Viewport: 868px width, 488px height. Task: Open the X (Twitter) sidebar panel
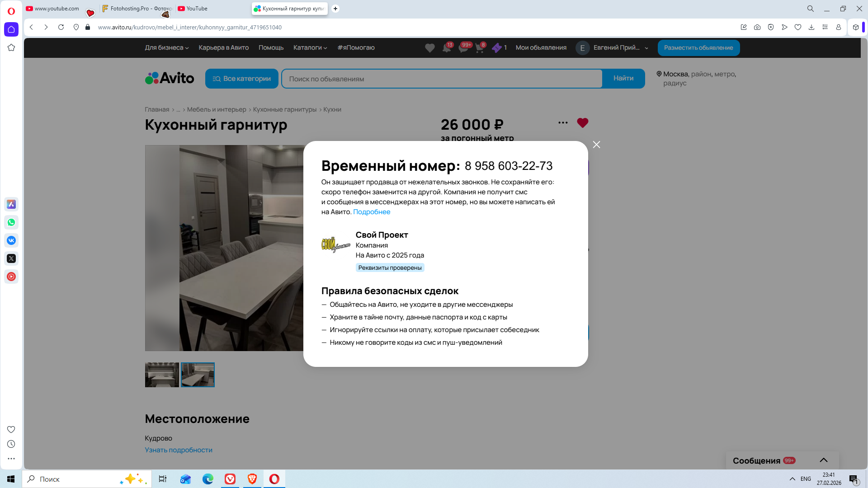tap(11, 258)
